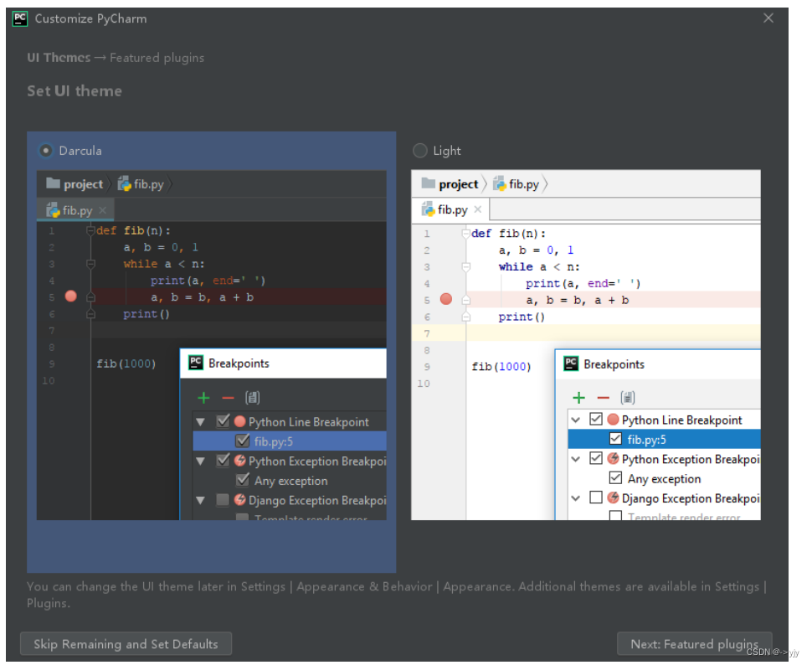Click the group-by icon in Light Breakpoints toolbar
812x665 pixels.
[628, 398]
